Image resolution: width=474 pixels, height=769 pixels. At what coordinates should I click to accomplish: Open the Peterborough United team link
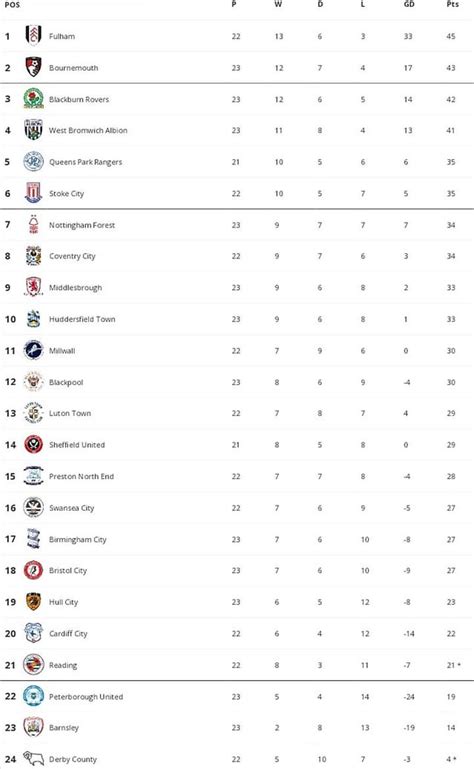tap(86, 696)
